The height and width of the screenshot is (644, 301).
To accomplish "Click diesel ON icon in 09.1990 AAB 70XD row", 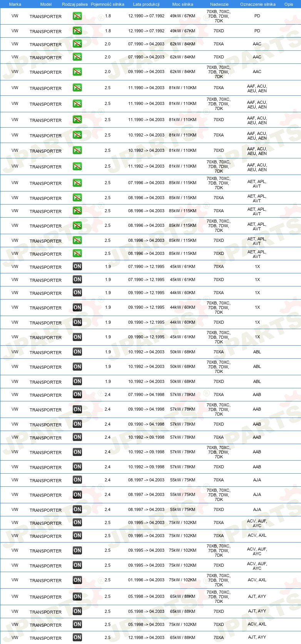I will (x=77, y=424).
